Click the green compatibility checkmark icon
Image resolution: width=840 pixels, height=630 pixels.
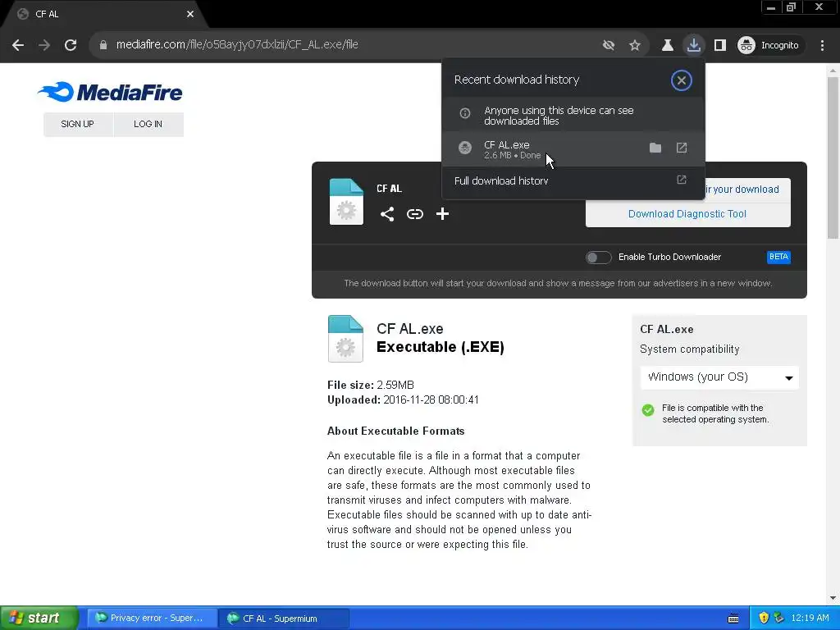pyautogui.click(x=648, y=410)
